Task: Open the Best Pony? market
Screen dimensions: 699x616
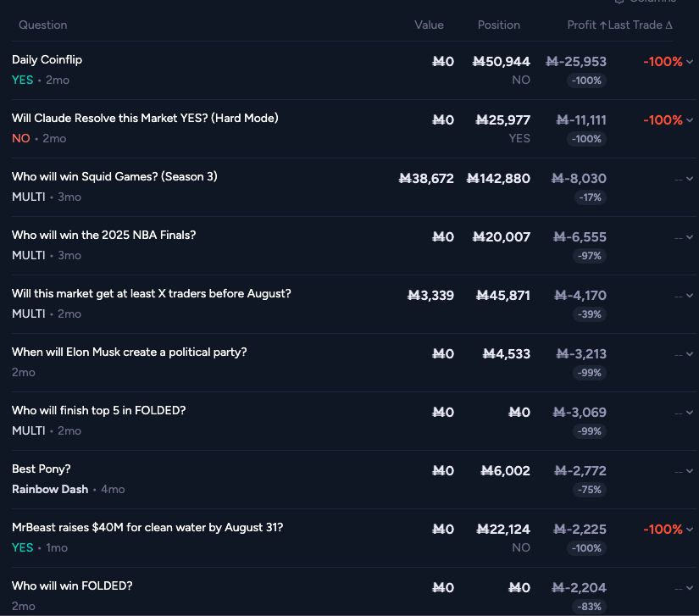Action: (42, 469)
